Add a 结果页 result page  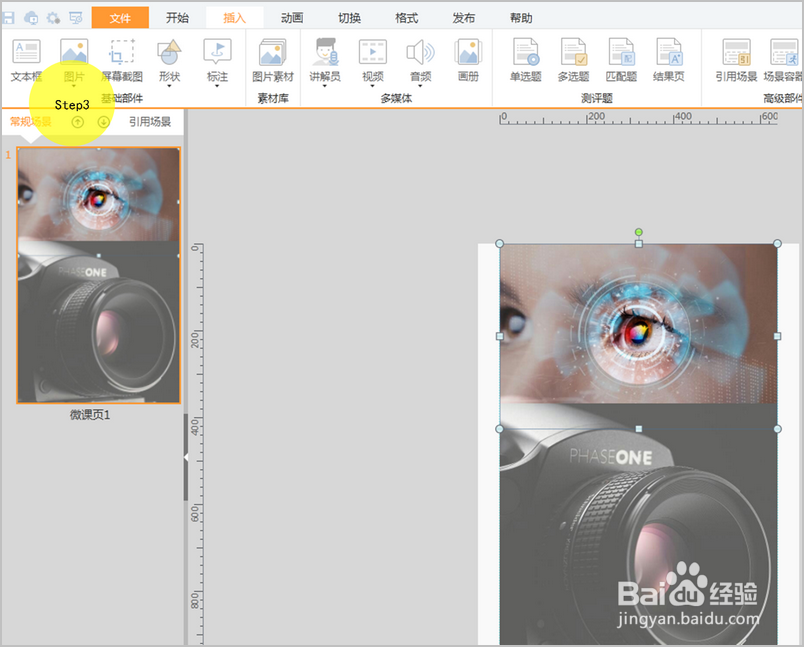pyautogui.click(x=669, y=60)
